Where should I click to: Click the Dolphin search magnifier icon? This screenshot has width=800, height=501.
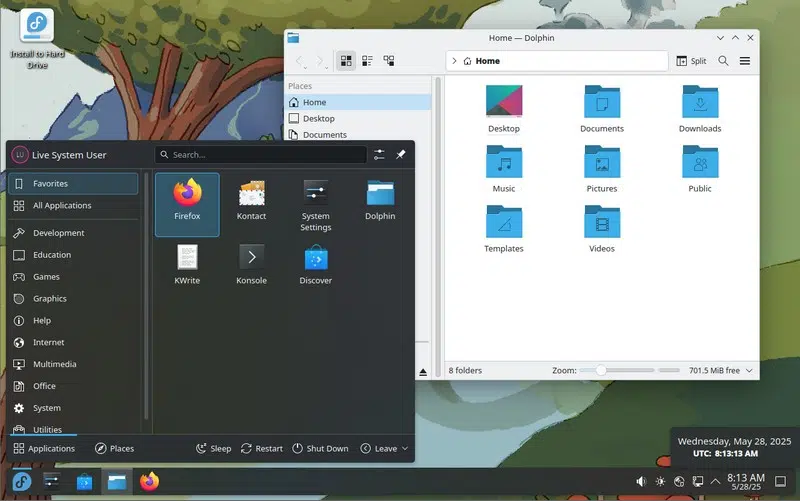click(x=723, y=61)
